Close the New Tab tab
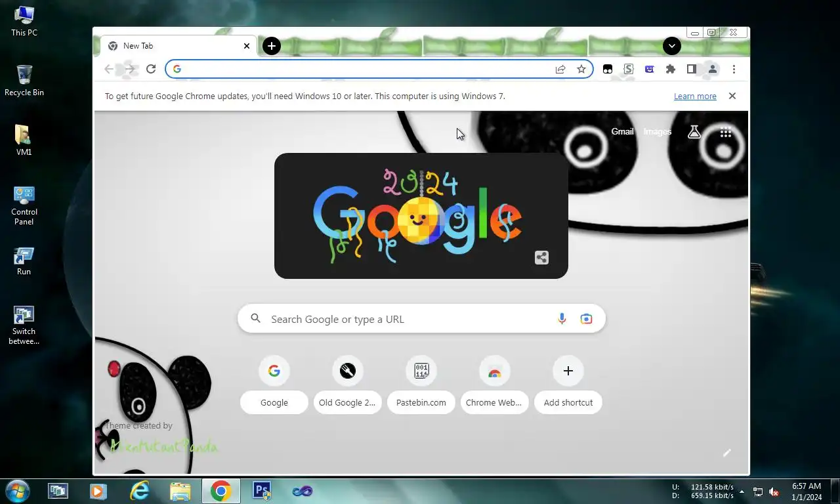 click(x=247, y=46)
